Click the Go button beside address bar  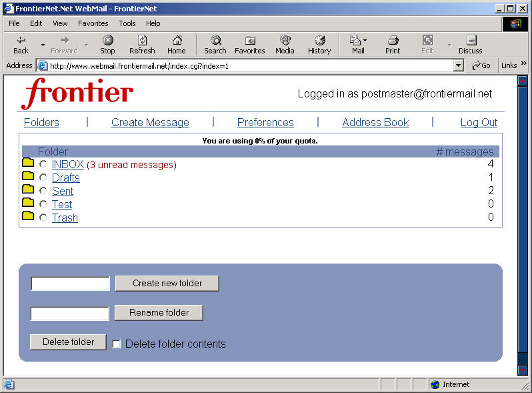click(481, 65)
